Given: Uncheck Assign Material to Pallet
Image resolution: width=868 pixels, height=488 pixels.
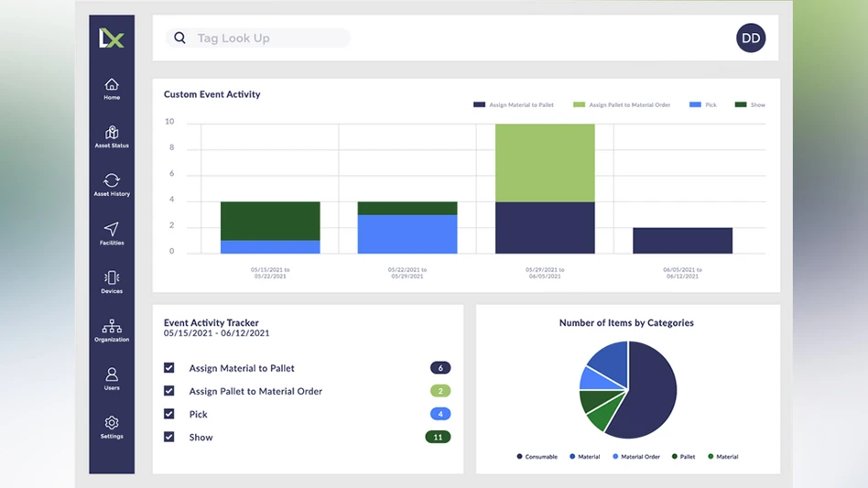Looking at the screenshot, I should (169, 368).
